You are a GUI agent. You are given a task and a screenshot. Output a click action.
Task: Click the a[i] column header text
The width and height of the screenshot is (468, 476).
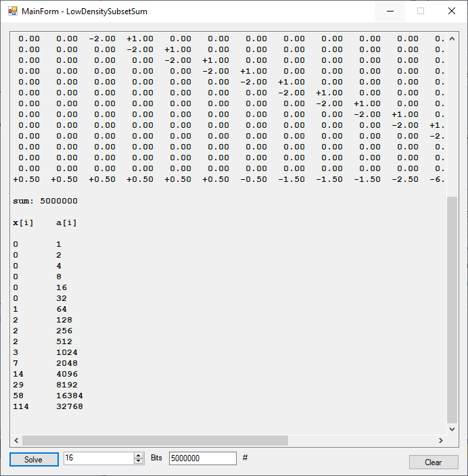coord(66,222)
